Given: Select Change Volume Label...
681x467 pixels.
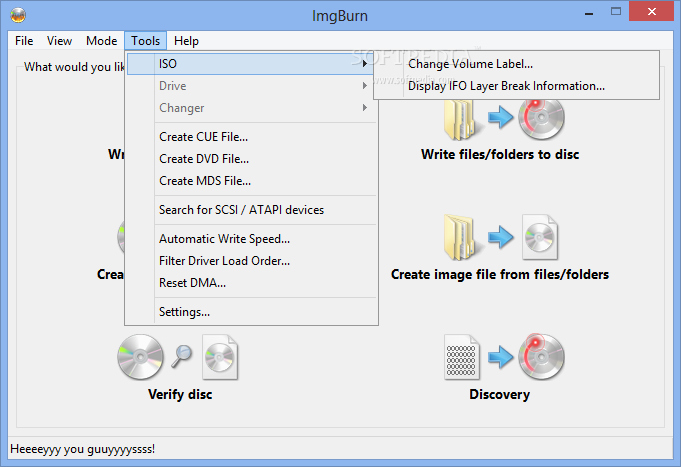Looking at the screenshot, I should pyautogui.click(x=516, y=64).
